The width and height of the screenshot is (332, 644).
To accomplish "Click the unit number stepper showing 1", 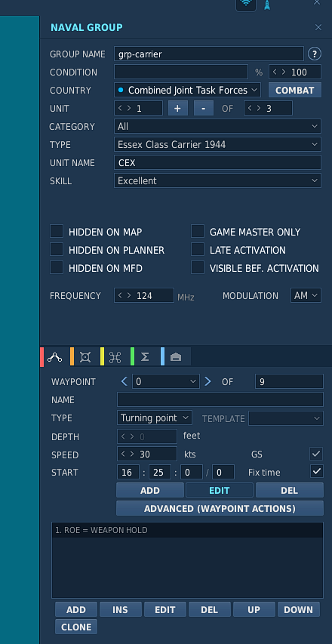I will click(x=138, y=108).
